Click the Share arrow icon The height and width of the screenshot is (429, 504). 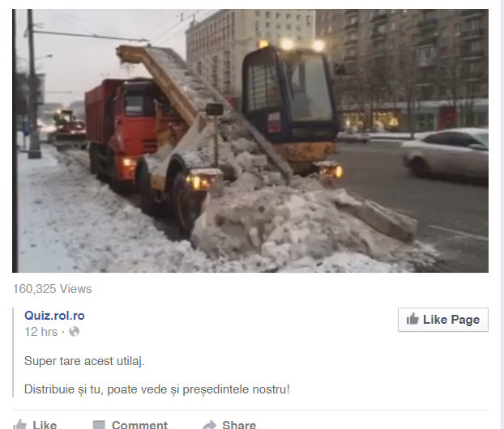click(210, 424)
